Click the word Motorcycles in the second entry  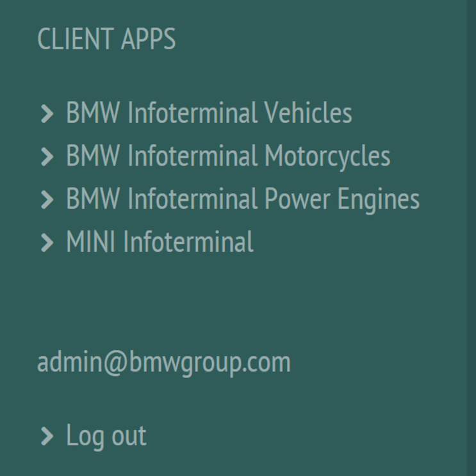(327, 156)
